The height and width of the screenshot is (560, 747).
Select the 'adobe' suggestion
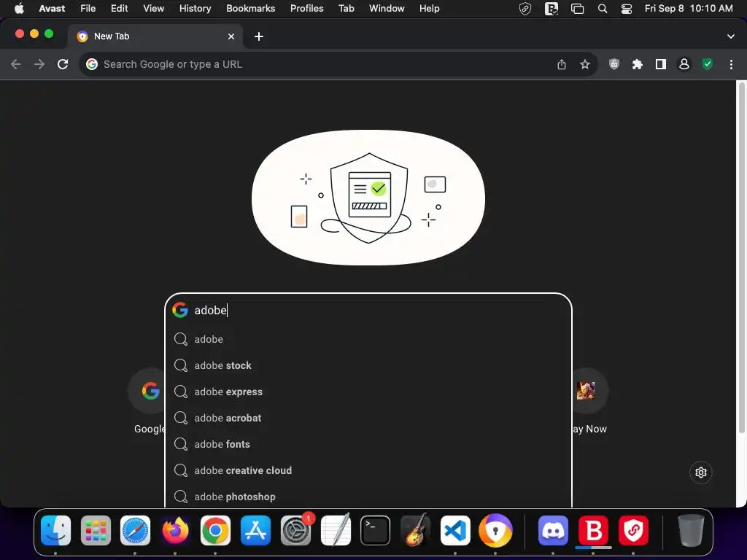pyautogui.click(x=368, y=339)
